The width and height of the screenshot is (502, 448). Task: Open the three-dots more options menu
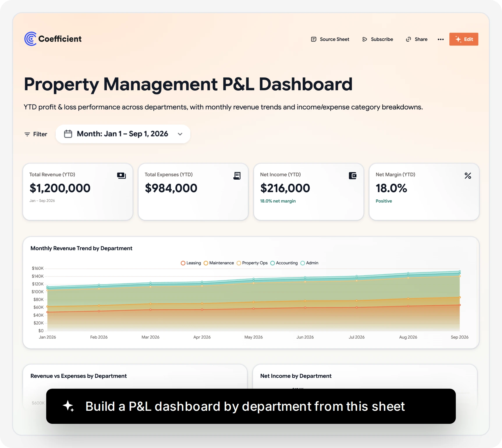[441, 39]
